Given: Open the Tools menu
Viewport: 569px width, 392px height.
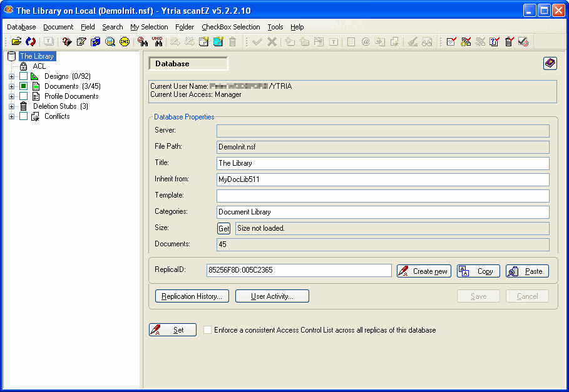Looking at the screenshot, I should click(x=275, y=27).
